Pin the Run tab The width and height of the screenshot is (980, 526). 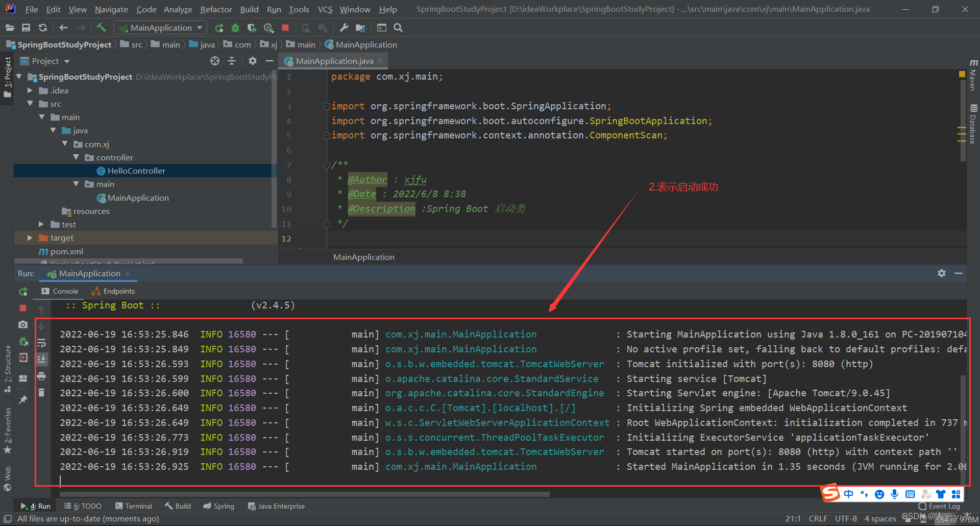(23, 400)
